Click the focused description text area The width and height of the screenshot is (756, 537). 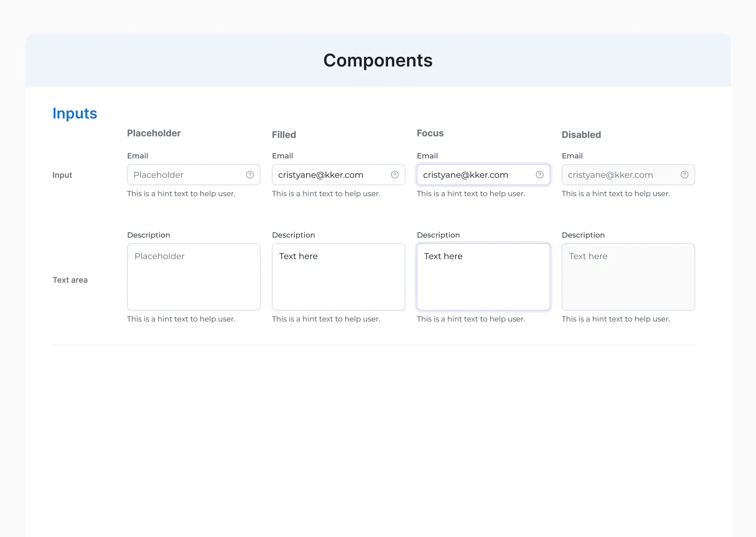pos(483,277)
